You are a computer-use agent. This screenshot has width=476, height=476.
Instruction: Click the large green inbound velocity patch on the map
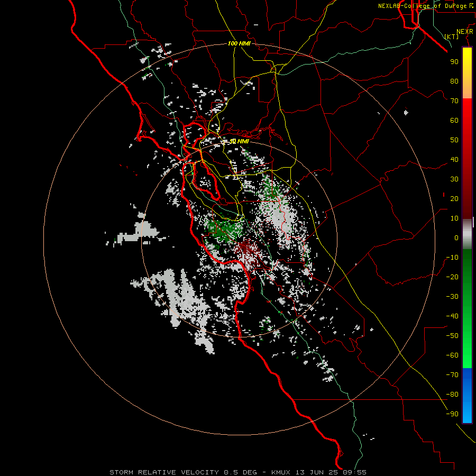pos(225,229)
